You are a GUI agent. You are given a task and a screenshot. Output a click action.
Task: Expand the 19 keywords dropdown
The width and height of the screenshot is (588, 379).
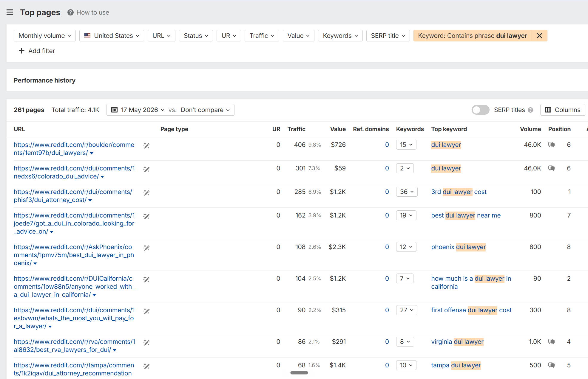[x=406, y=215]
